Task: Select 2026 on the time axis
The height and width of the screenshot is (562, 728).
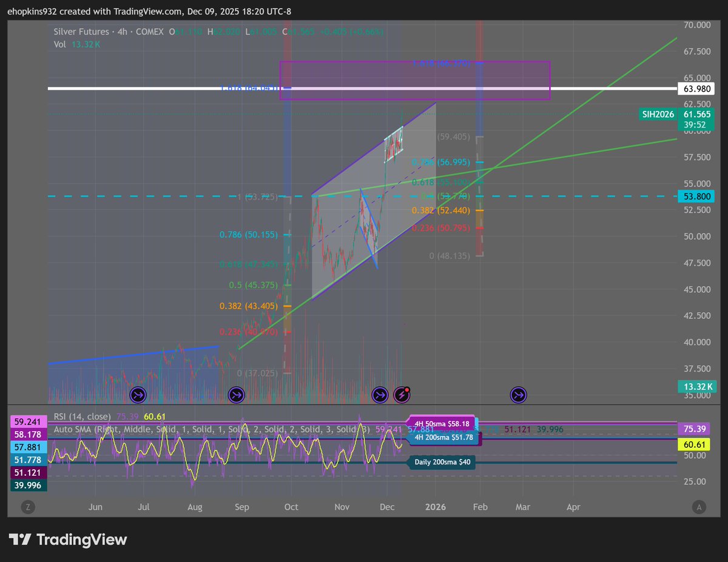Action: tap(435, 507)
